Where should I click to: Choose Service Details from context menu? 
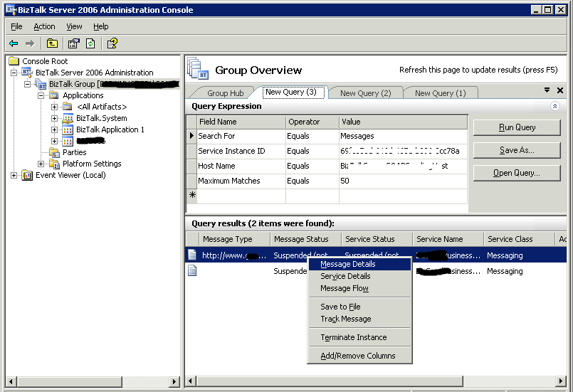point(360,276)
